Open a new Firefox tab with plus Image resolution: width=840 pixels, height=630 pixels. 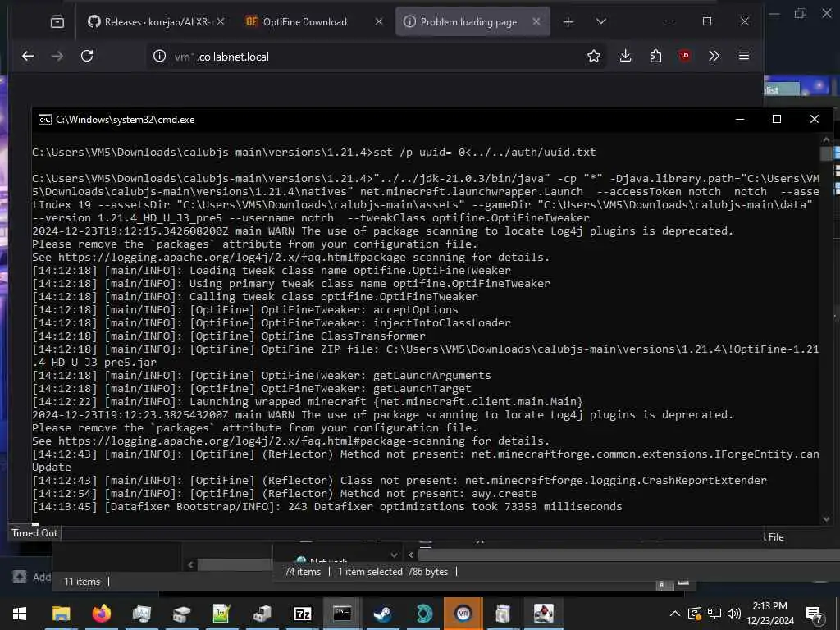(x=568, y=21)
